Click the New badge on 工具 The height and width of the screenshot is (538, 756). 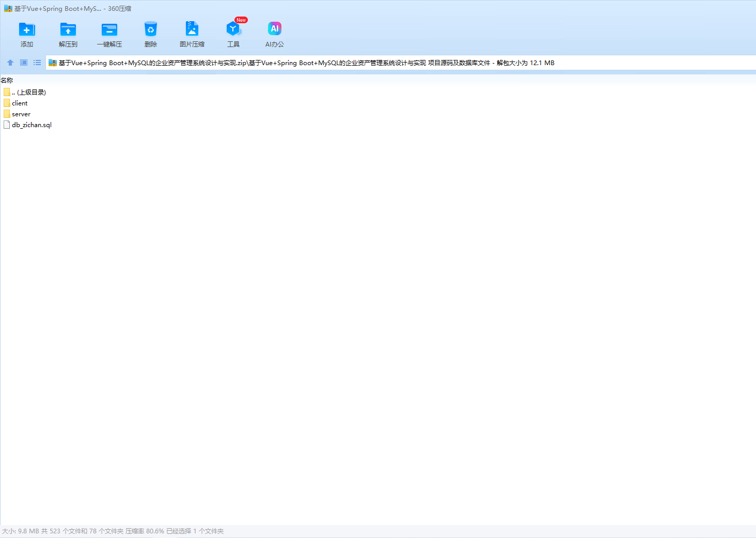click(241, 20)
